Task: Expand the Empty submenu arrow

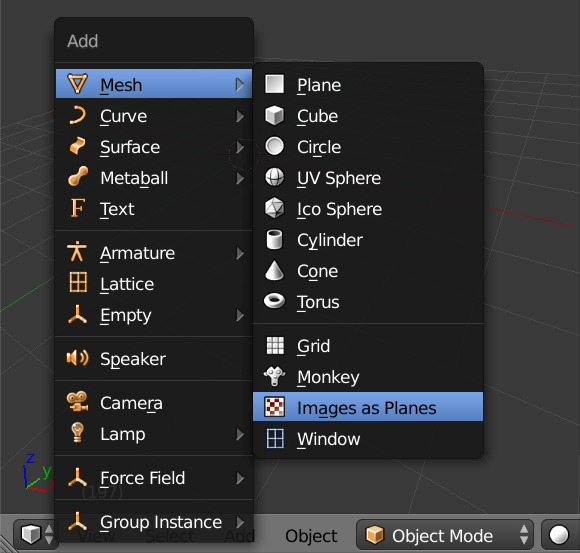Action: click(x=240, y=315)
